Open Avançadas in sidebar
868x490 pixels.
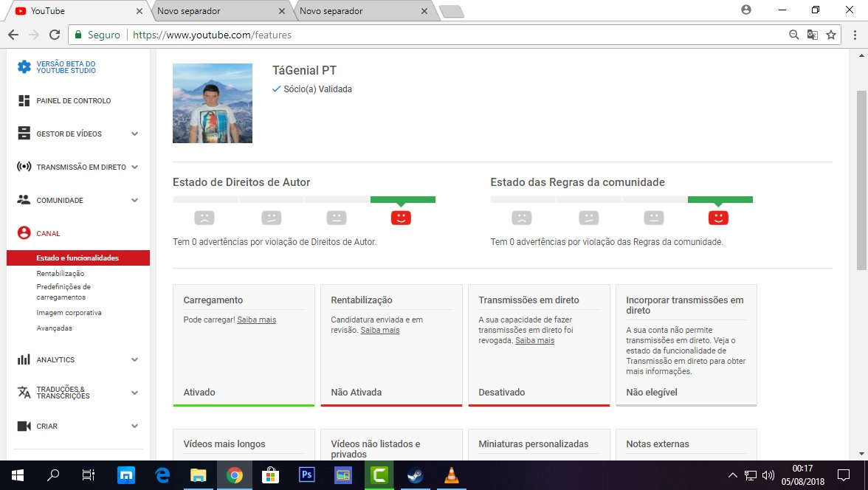pyautogui.click(x=55, y=328)
